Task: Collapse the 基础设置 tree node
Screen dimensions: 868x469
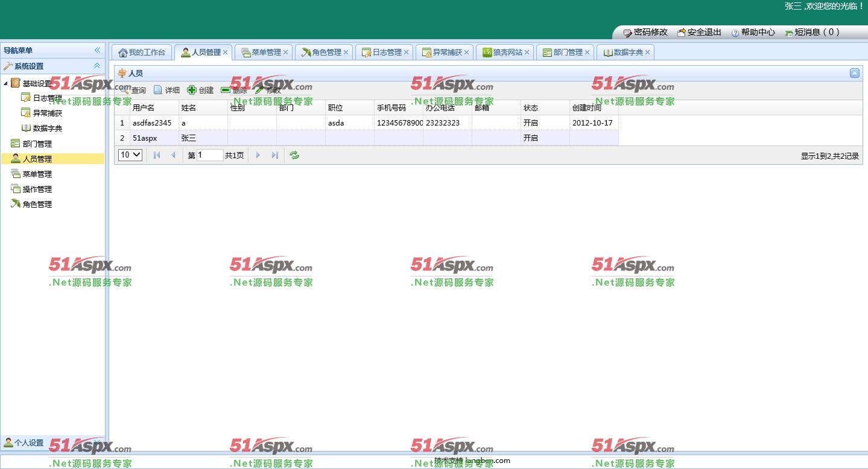Action: tap(6, 83)
